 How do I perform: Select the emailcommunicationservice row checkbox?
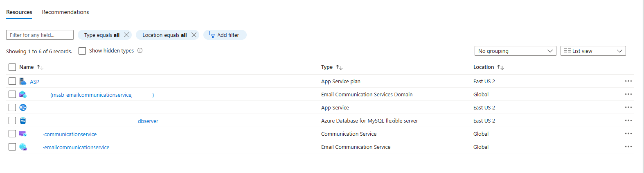(x=12, y=147)
